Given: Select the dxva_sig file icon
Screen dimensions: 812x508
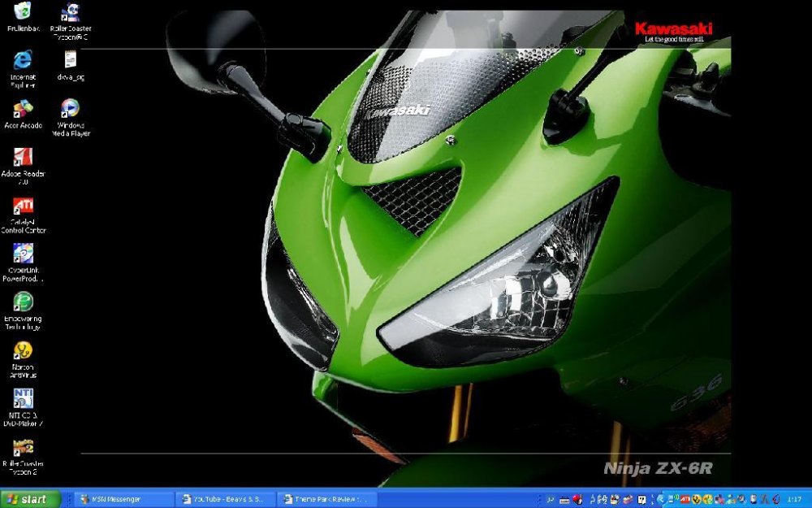Looking at the screenshot, I should (x=71, y=60).
